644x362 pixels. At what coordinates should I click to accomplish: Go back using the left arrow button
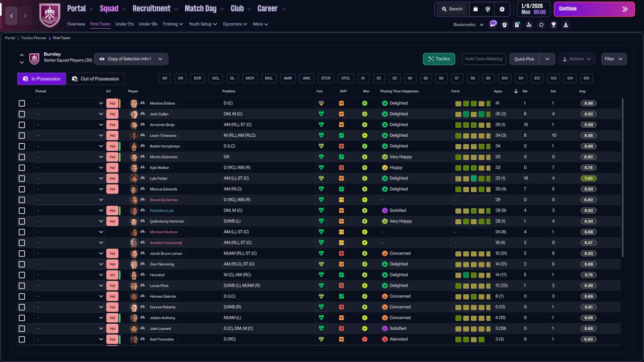click(11, 16)
